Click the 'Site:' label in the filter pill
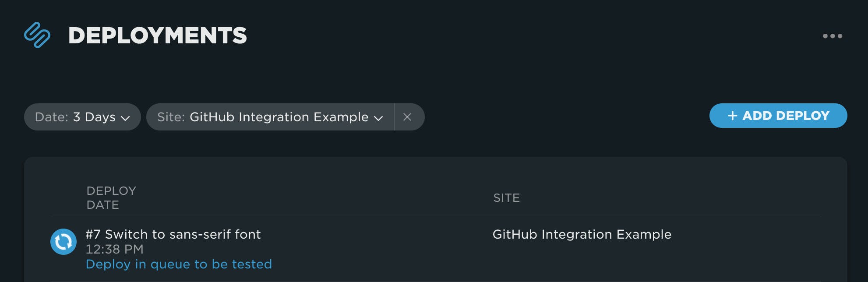The image size is (868, 282). (171, 117)
